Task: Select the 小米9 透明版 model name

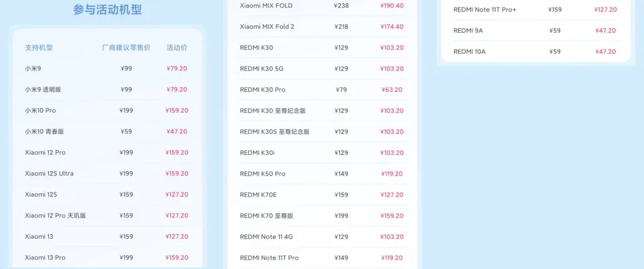Action: click(44, 90)
